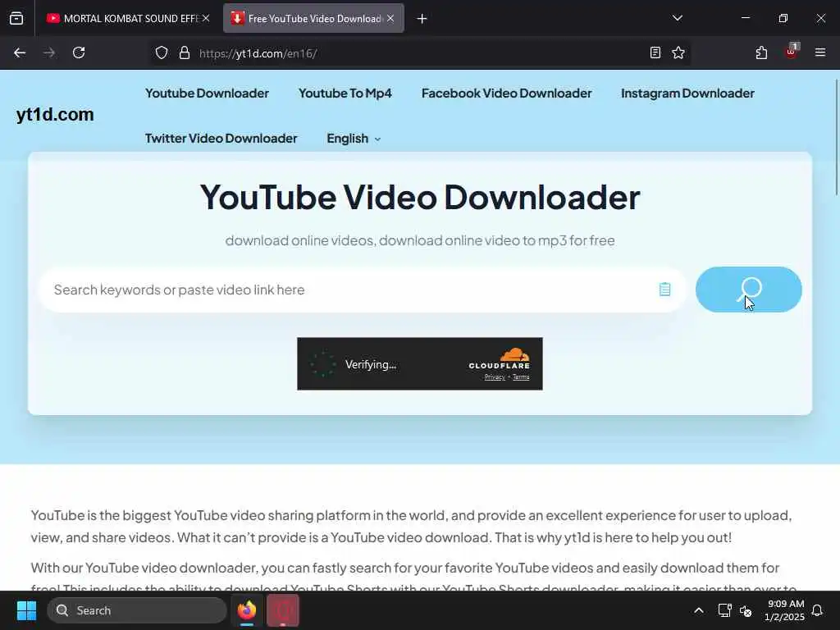
Task: Click the red recorder app in taskbar
Action: (283, 610)
